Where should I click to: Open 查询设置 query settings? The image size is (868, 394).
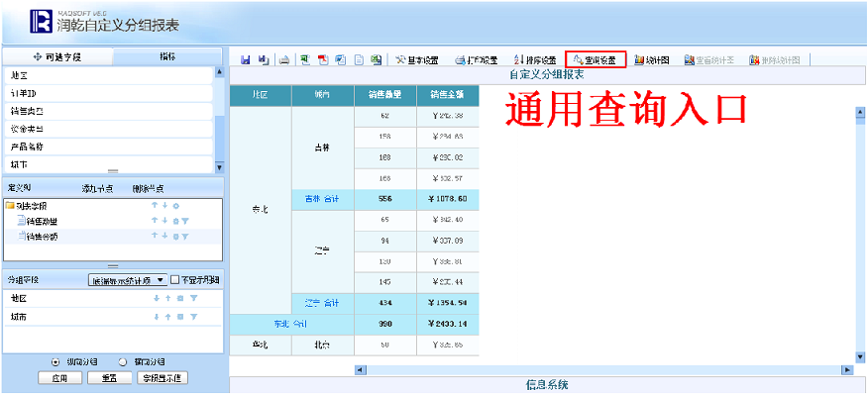pyautogui.click(x=596, y=60)
